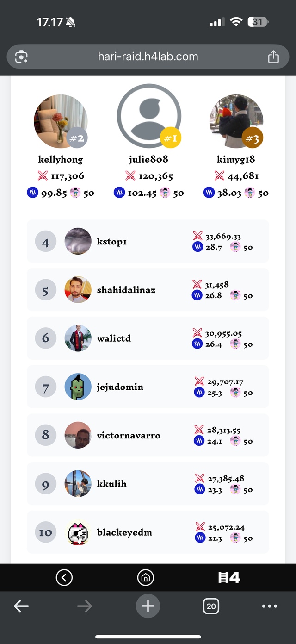Tap the share icon in address bar
The height and width of the screenshot is (644, 296).
273,57
